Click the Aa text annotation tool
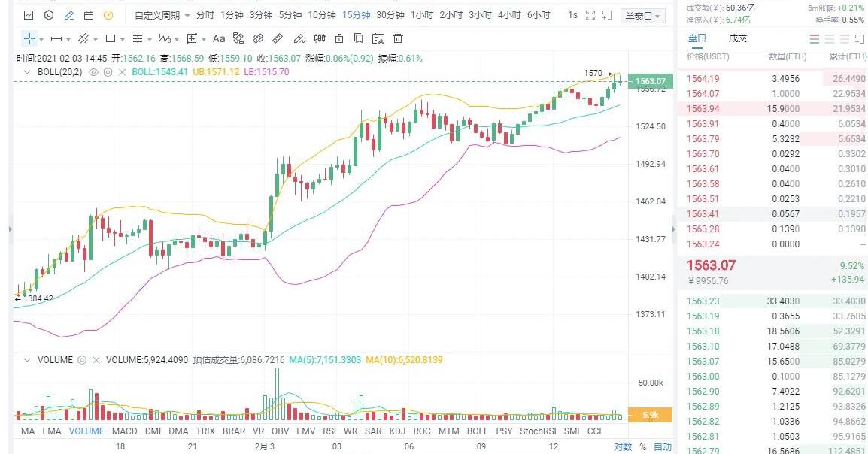868x454 pixels. [219, 38]
